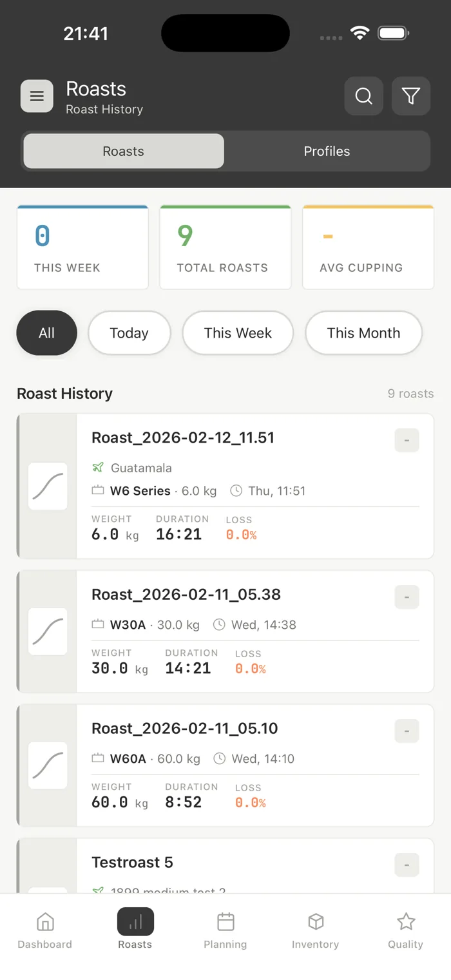Select the All filter chip
This screenshot has height=980, width=451.
46,333
